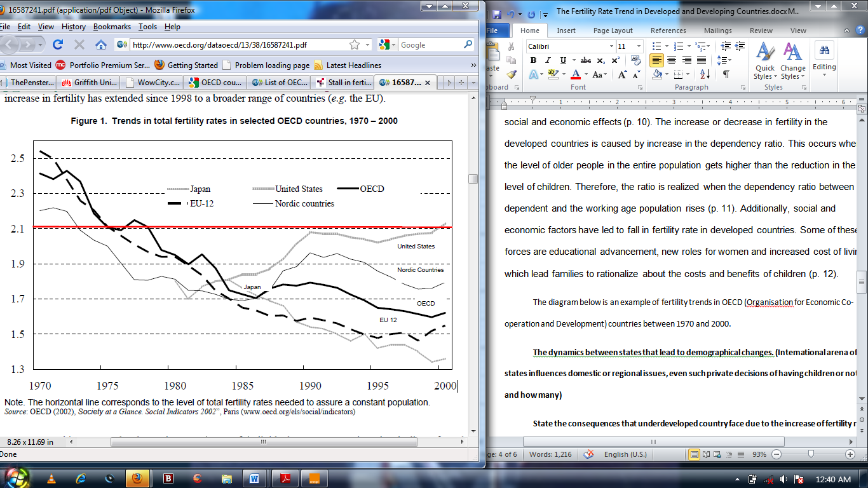Open the Latest Headlines bookmark

pos(348,65)
